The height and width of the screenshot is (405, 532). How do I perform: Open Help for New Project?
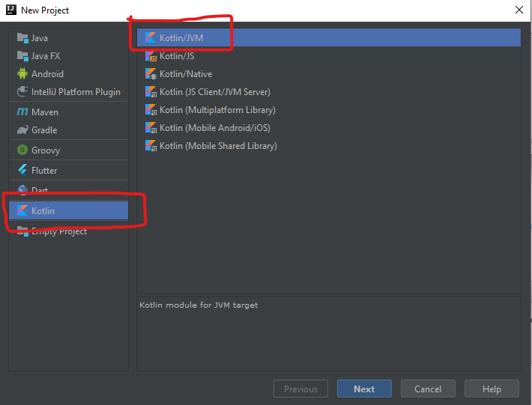(492, 389)
